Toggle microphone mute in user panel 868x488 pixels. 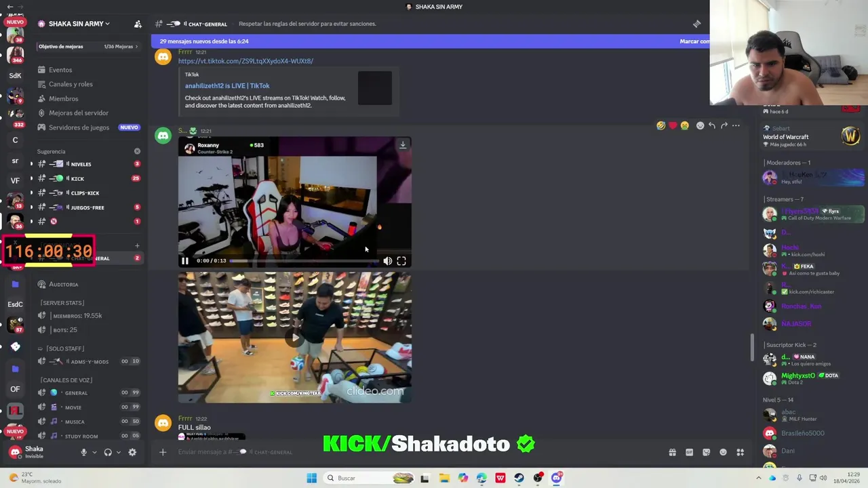coord(84,453)
